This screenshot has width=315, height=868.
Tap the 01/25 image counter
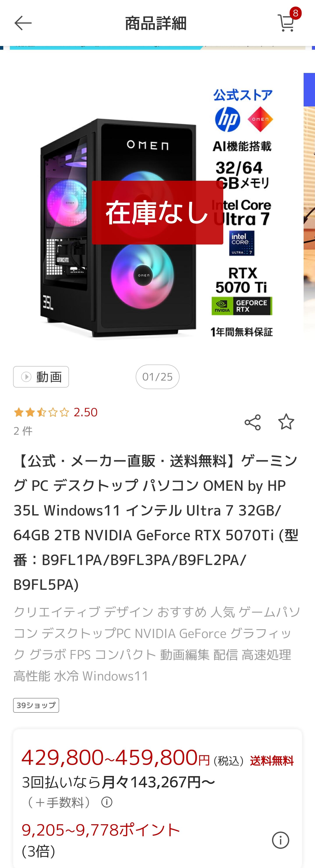point(158,377)
